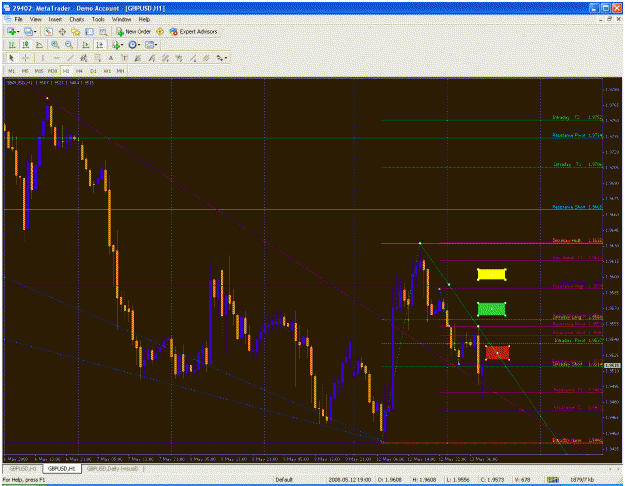Select the Cursor arrow tool
The image size is (625, 486).
[12, 58]
